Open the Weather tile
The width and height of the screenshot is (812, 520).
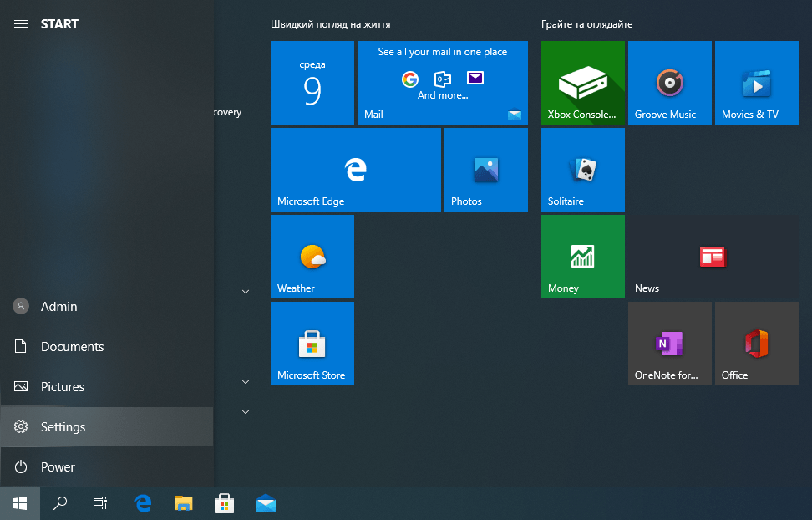pyautogui.click(x=312, y=257)
